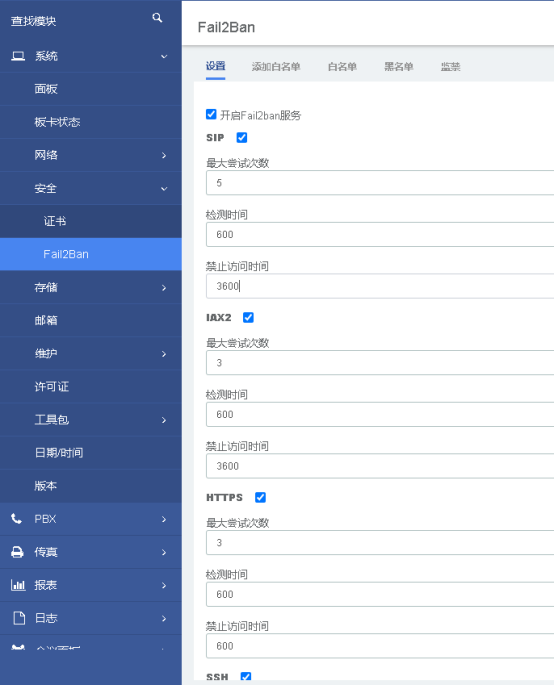Click the IAX2 最大尝试次数 field
This screenshot has height=686, width=554.
tap(380, 363)
